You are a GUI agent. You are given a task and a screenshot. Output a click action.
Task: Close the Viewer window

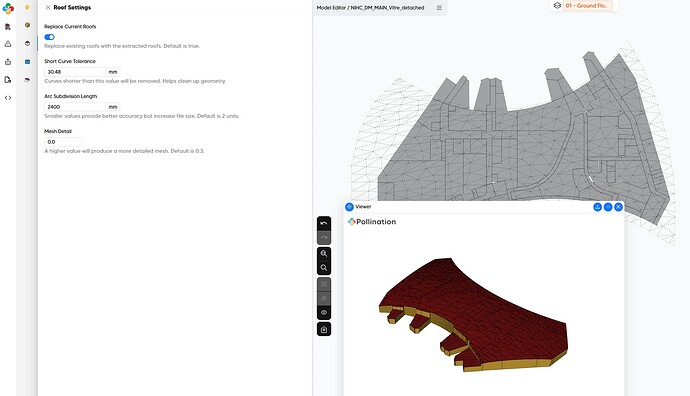pos(618,207)
